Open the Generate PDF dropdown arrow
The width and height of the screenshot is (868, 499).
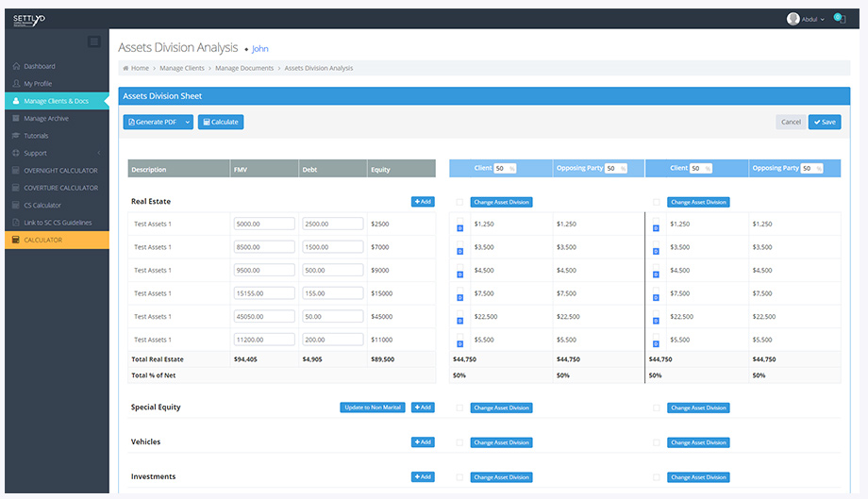(x=188, y=123)
